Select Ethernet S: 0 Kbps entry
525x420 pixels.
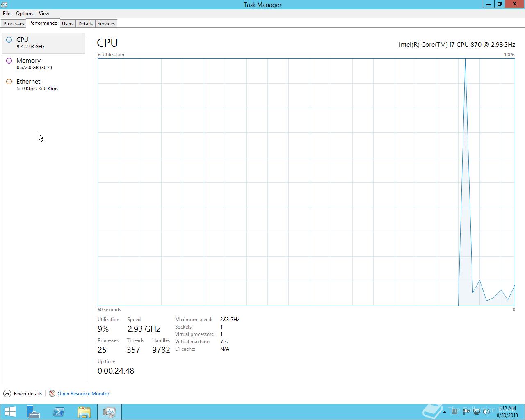[x=43, y=85]
